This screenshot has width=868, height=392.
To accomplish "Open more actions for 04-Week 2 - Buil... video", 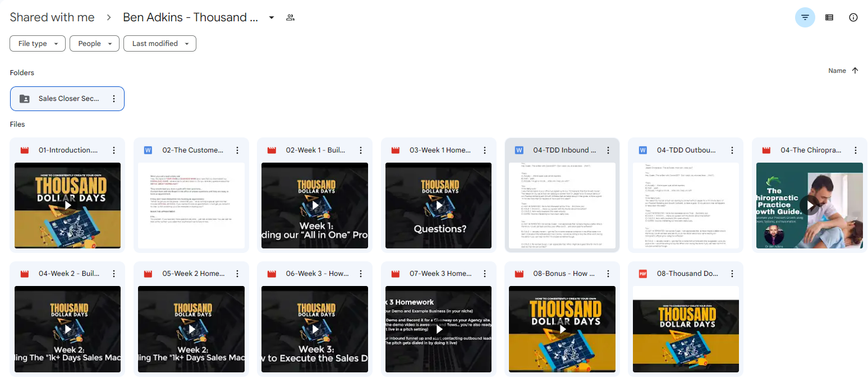I will point(114,274).
